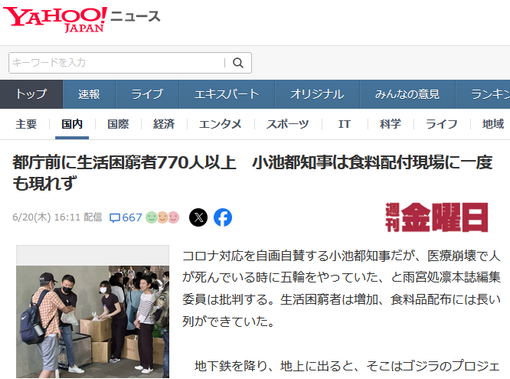Click the emoji reaction faces icon
This screenshot has height=379, width=510.
163,217
